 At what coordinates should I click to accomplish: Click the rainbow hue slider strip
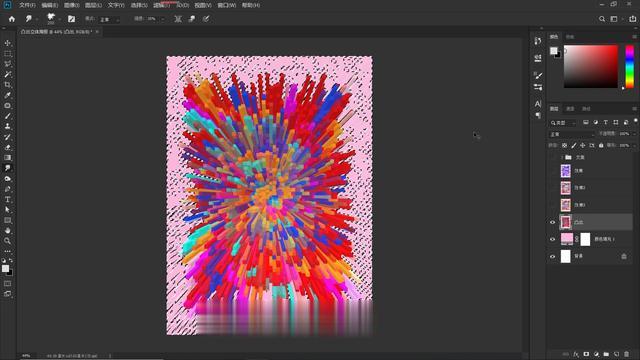[x=629, y=67]
